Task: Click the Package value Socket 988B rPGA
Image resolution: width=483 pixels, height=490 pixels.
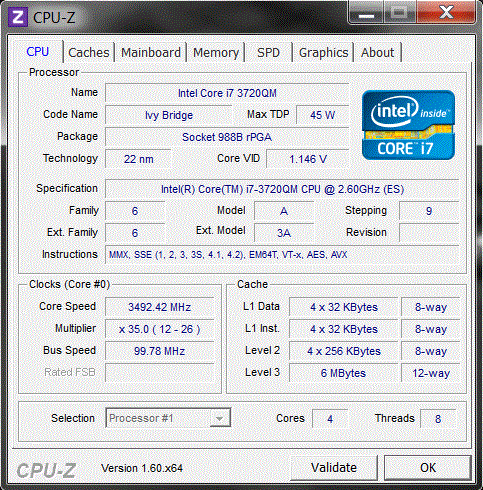Action: (x=227, y=137)
